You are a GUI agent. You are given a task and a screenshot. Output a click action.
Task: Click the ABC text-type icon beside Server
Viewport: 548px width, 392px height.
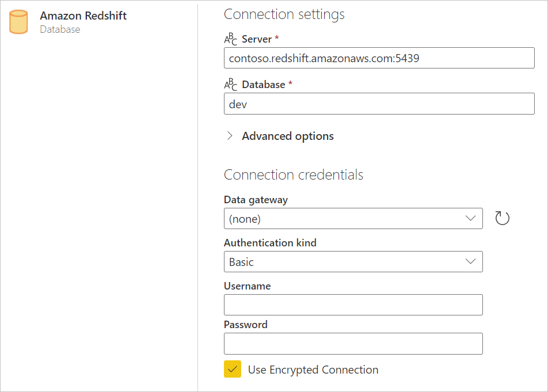pyautogui.click(x=229, y=39)
